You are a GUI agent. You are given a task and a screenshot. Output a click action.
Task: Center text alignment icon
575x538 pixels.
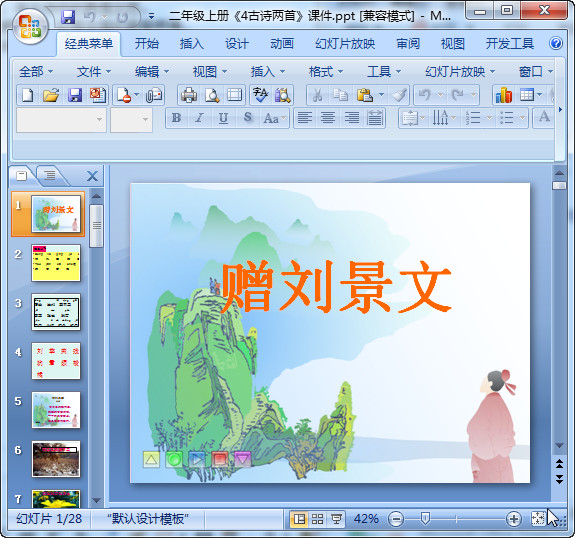click(327, 118)
